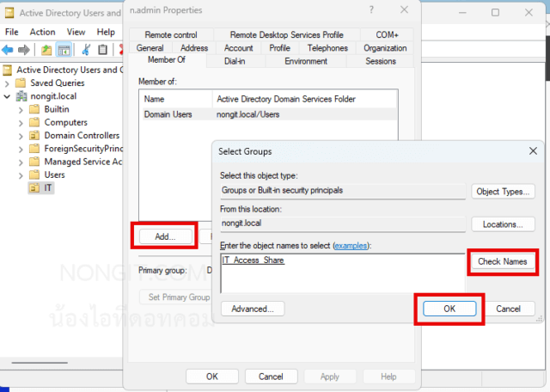Click the Locations... button

coord(503,224)
